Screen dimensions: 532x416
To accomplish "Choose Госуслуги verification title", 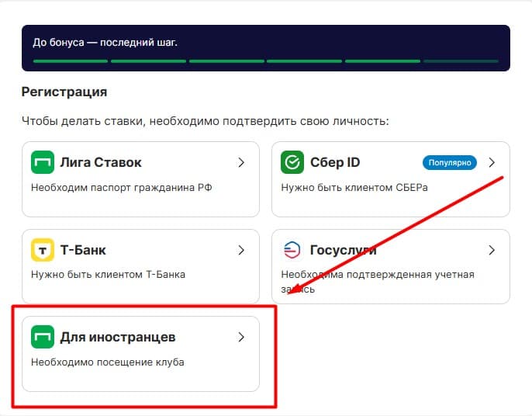I will point(344,250).
